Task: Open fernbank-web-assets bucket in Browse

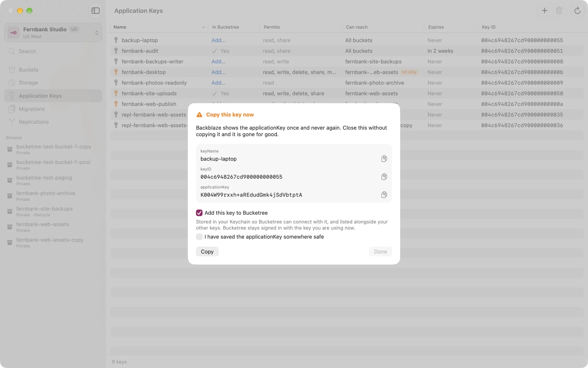Action: click(x=53, y=227)
